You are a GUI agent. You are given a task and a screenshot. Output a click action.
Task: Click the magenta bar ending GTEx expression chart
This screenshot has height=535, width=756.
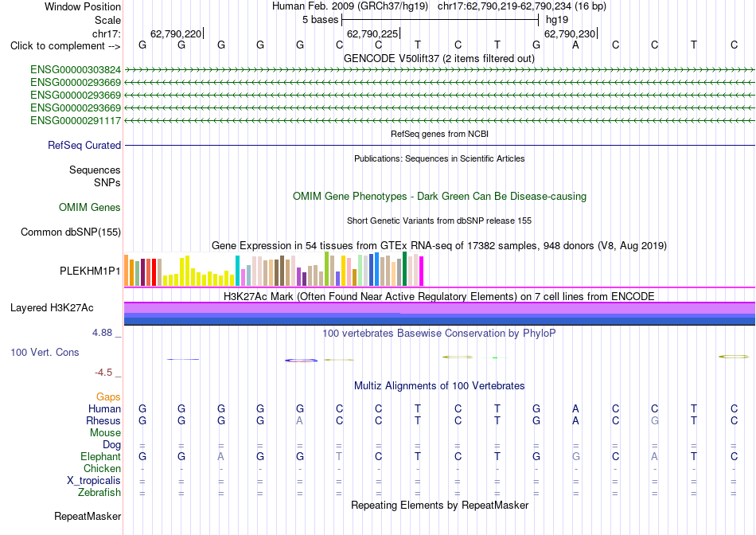click(422, 271)
